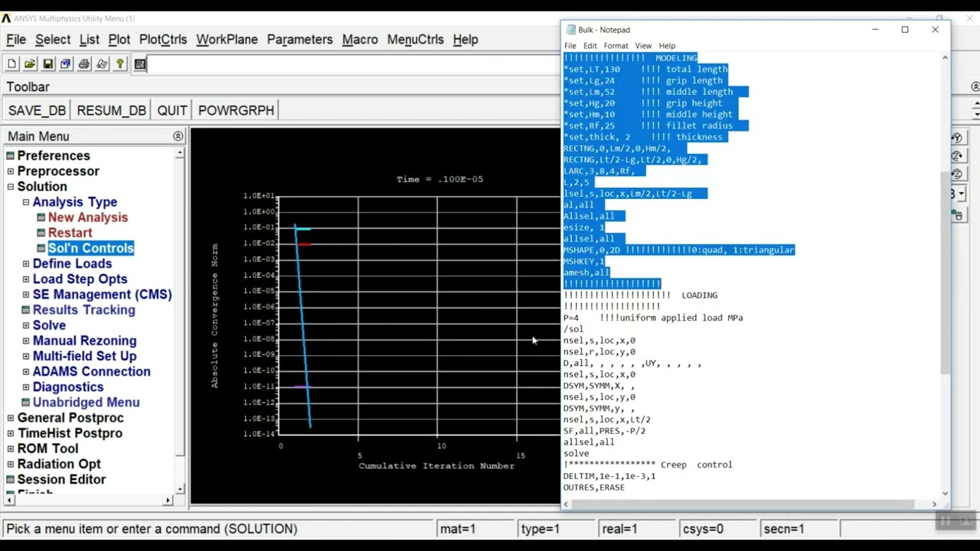Expand the Multi-field Set Up node

26,357
